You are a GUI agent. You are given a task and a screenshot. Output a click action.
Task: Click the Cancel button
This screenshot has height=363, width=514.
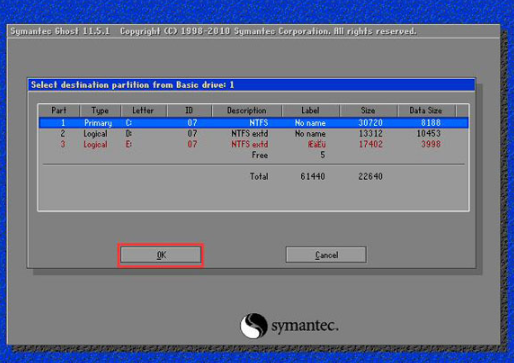click(326, 255)
